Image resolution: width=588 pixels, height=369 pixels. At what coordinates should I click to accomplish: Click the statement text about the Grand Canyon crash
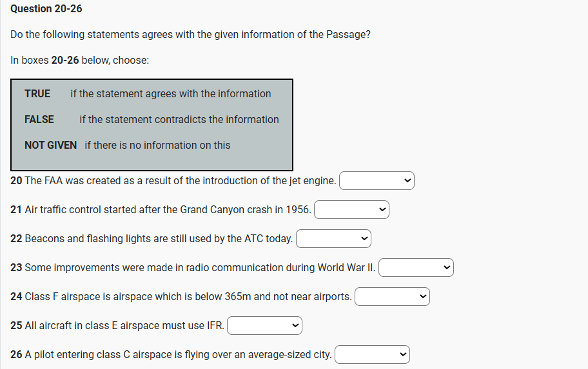point(161,210)
